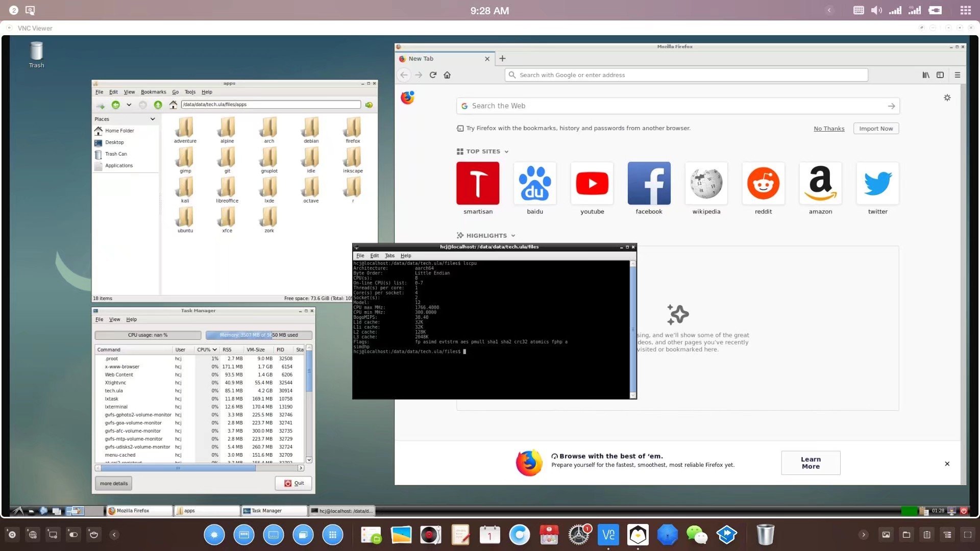Open Bookmarks menu in file manager
The image size is (980, 551).
pos(153,92)
